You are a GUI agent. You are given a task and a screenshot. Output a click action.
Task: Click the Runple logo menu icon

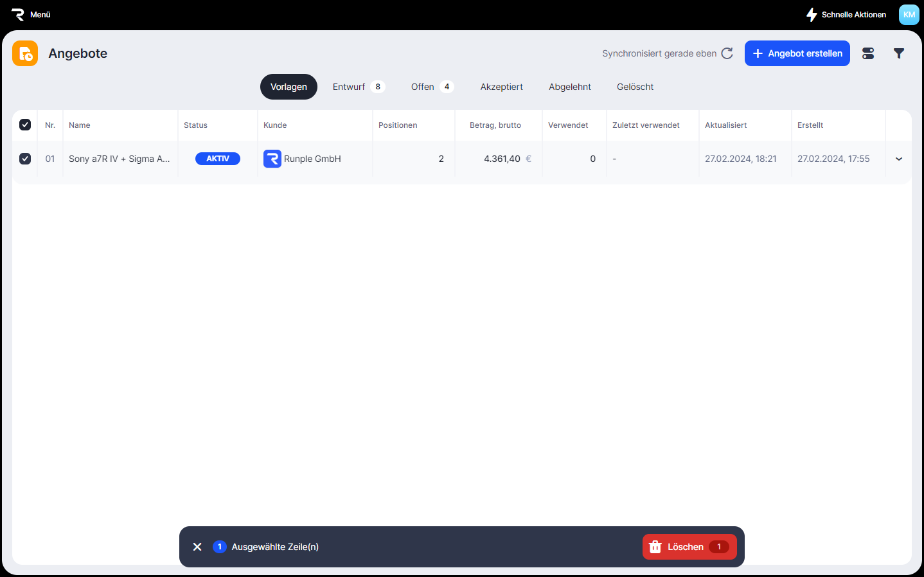pyautogui.click(x=18, y=14)
